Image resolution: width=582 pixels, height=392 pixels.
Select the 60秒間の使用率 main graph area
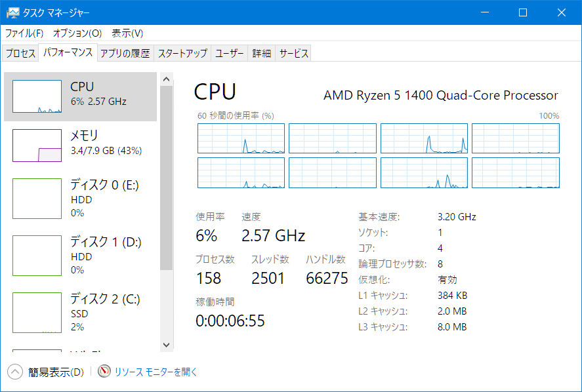377,154
